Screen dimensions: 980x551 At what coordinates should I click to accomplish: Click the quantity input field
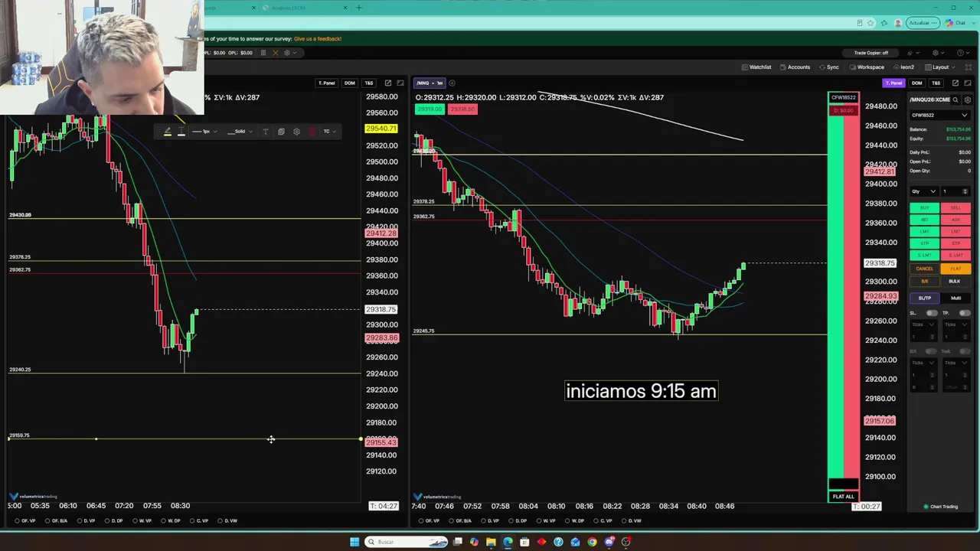[x=955, y=191]
